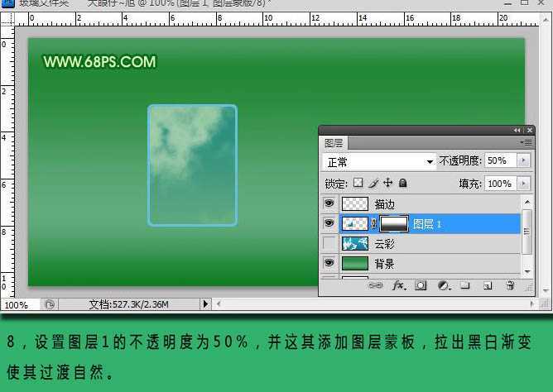Image resolution: width=553 pixels, height=392 pixels.
Task: Open the layers panel options menu
Action: (x=527, y=142)
